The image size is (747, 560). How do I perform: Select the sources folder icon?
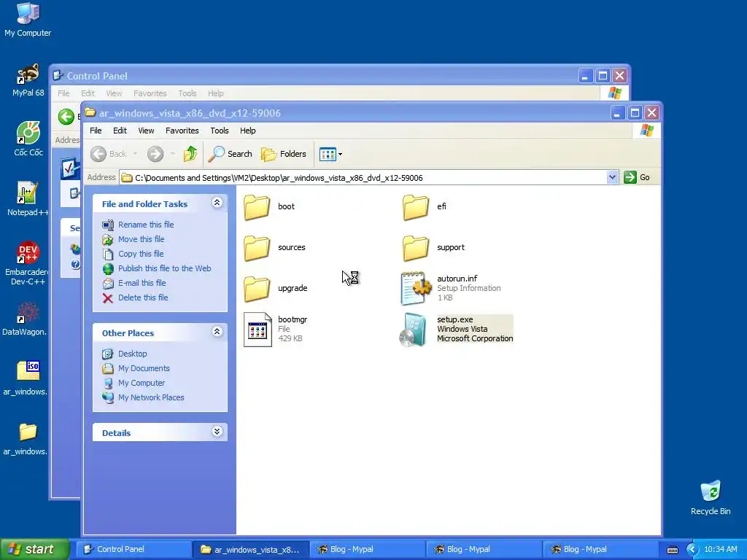pyautogui.click(x=258, y=248)
